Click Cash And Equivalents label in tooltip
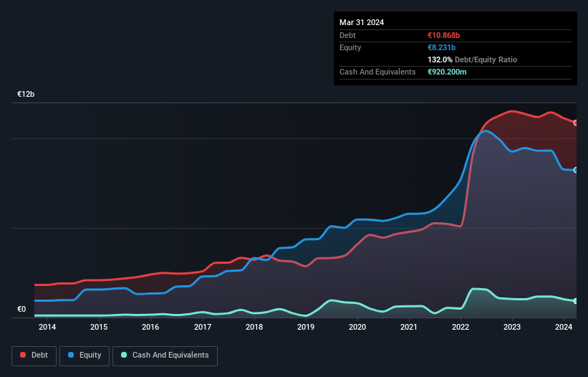Image resolution: width=588 pixels, height=377 pixels. (377, 72)
